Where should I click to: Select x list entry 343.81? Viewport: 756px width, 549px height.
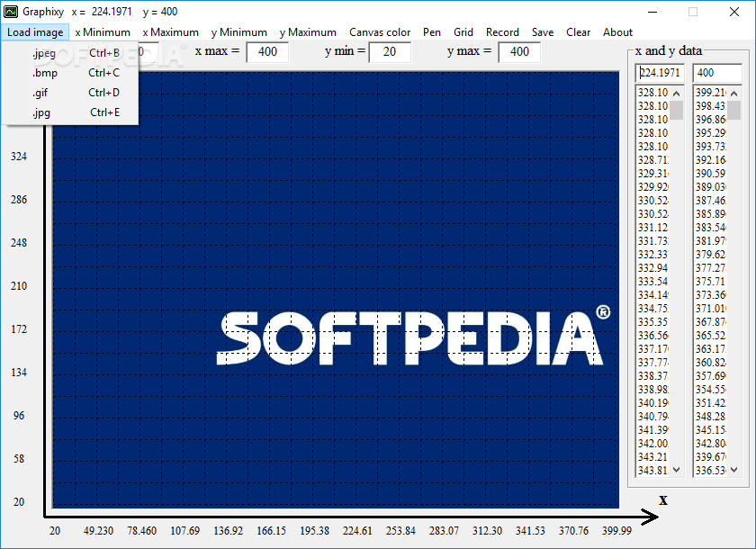[653, 471]
